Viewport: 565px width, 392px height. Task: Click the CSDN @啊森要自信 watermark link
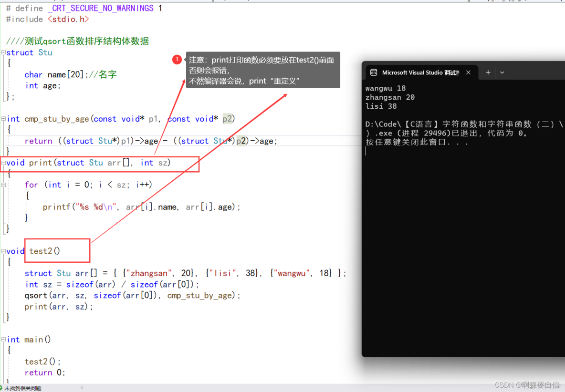click(x=529, y=385)
